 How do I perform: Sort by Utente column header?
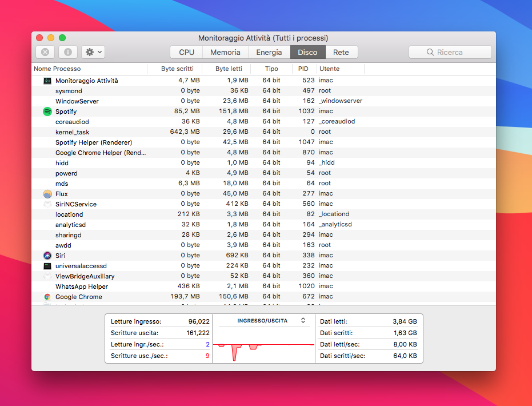pyautogui.click(x=341, y=69)
